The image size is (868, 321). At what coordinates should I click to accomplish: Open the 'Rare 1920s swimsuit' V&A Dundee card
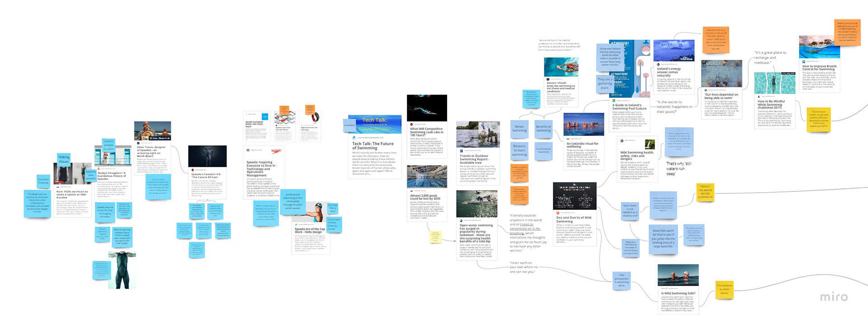[x=73, y=190]
